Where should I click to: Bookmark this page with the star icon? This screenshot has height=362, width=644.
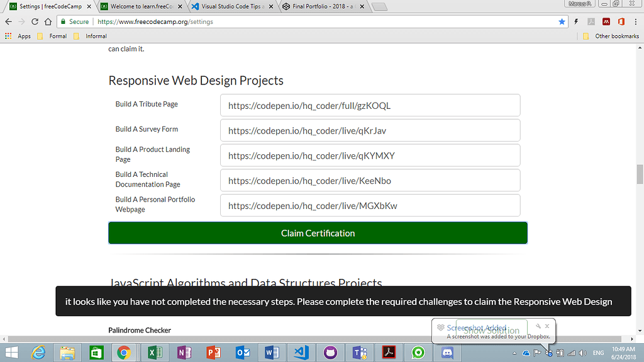pos(562,22)
